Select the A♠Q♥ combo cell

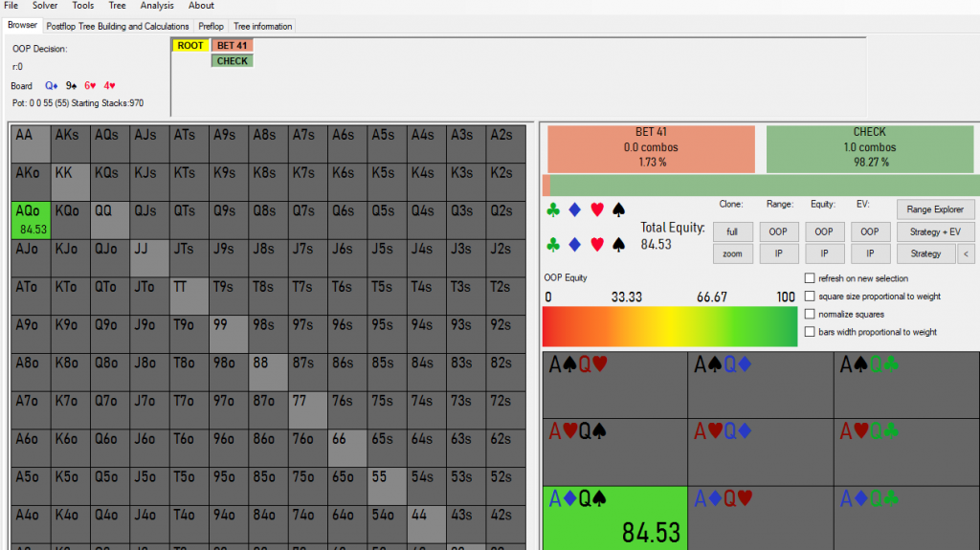615,385
